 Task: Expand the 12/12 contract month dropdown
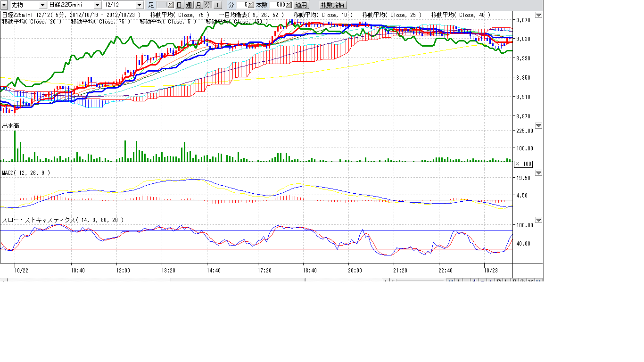coord(139,5)
